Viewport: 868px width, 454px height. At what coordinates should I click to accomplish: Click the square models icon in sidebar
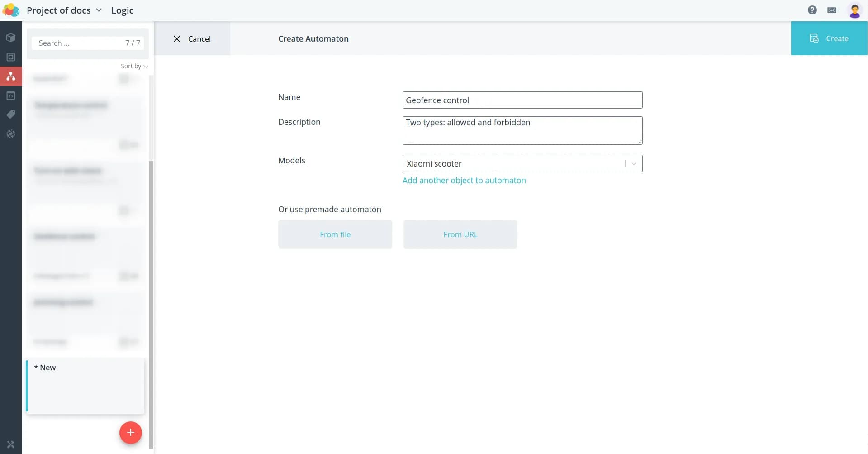point(11,57)
